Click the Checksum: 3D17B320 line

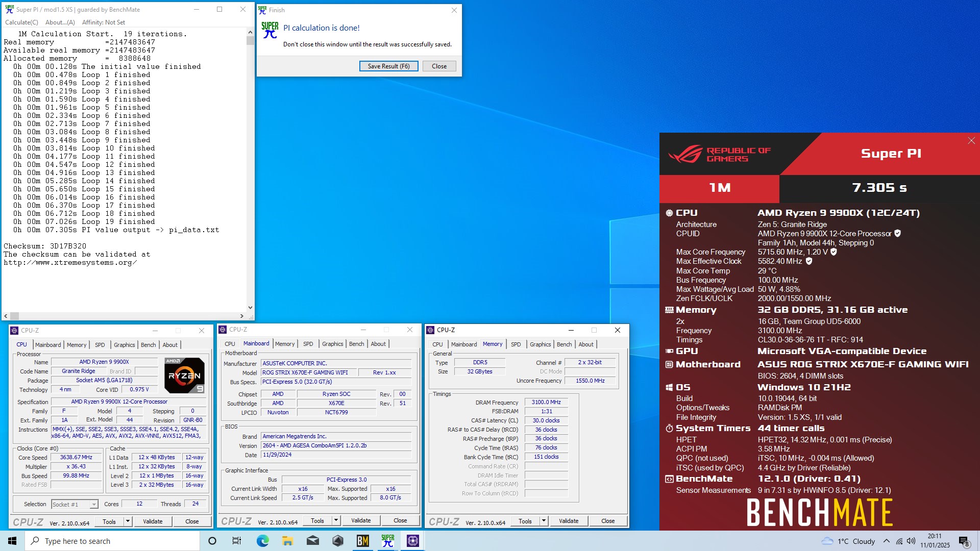(x=45, y=246)
